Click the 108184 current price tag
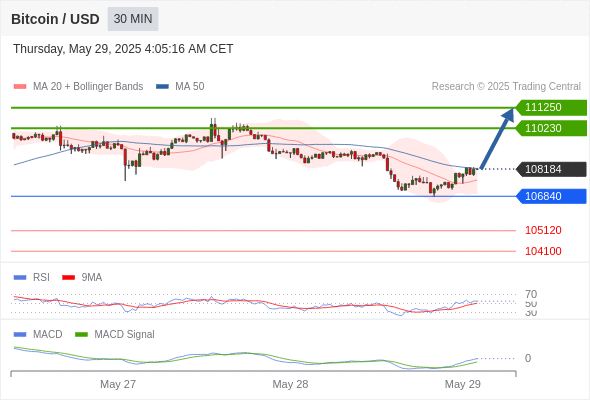 pos(551,169)
